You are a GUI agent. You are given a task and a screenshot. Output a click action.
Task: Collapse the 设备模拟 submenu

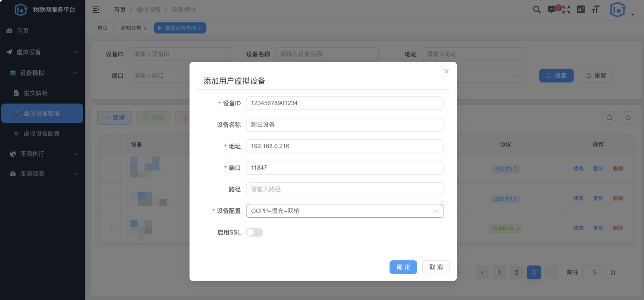click(x=75, y=73)
